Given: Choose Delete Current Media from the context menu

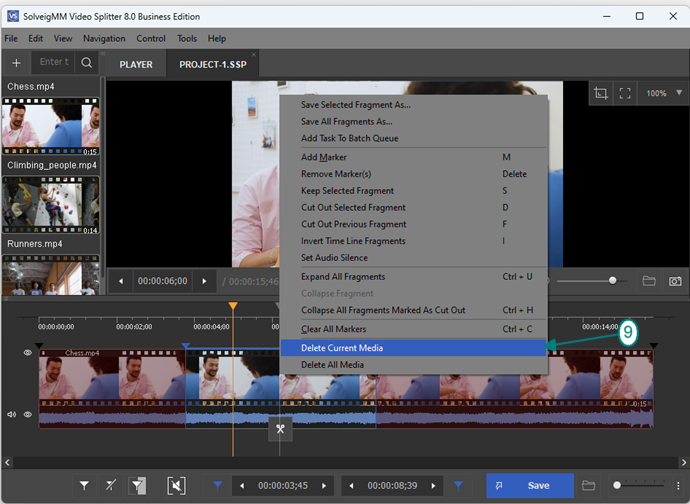Looking at the screenshot, I should point(342,348).
